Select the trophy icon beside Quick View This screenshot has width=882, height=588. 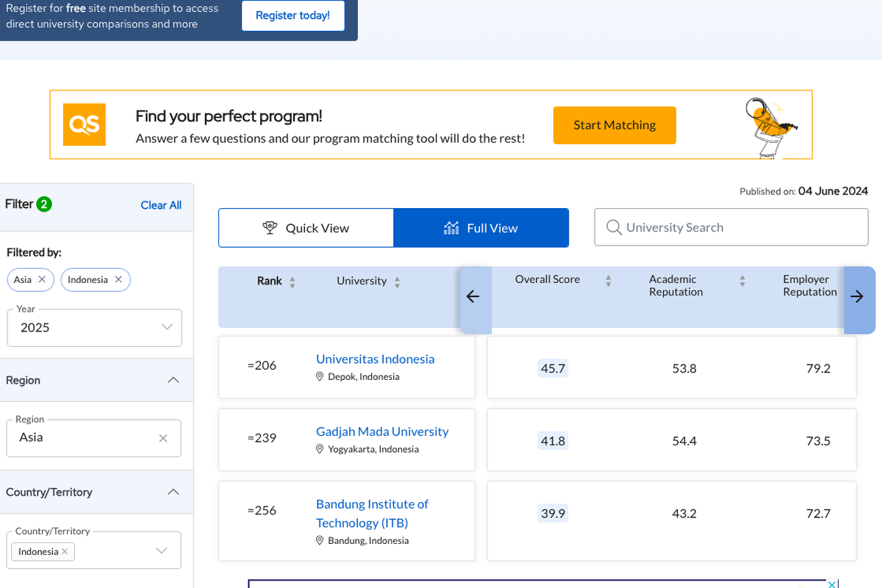click(x=270, y=228)
